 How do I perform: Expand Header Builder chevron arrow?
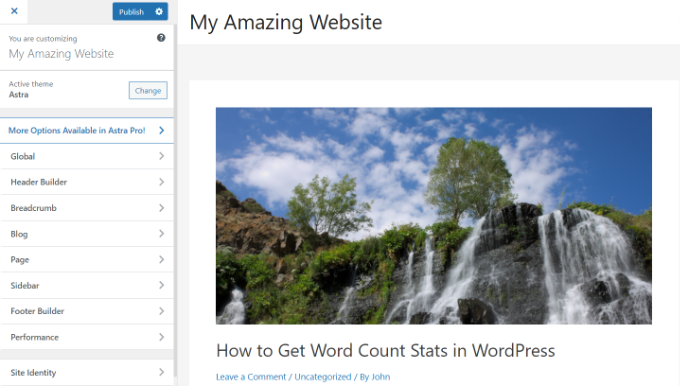point(161,182)
